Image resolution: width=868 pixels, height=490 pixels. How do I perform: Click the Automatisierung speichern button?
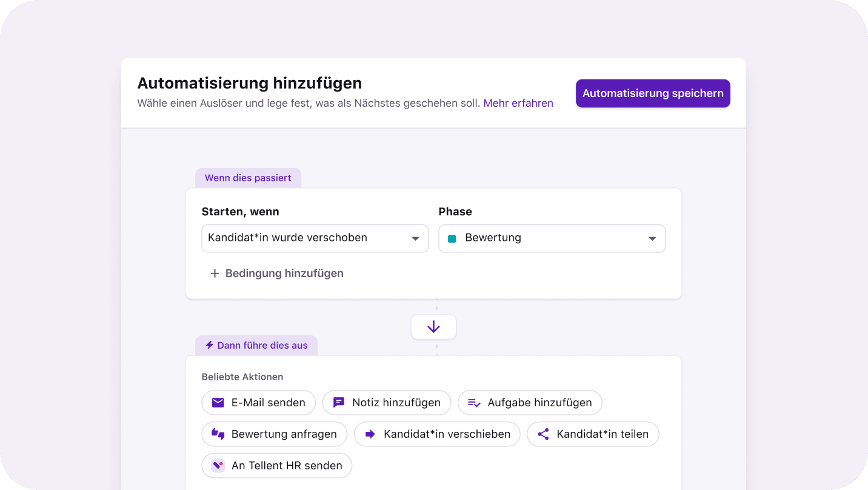point(653,93)
